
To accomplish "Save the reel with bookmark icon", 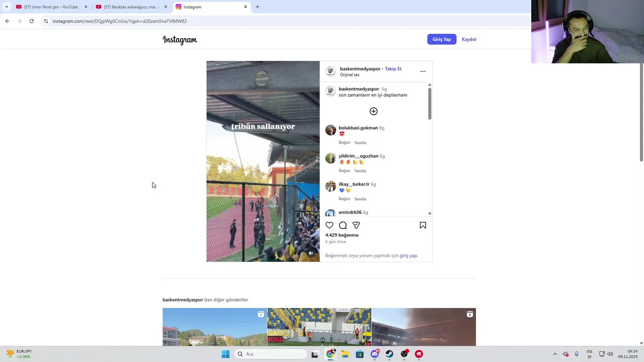I will tap(423, 225).
